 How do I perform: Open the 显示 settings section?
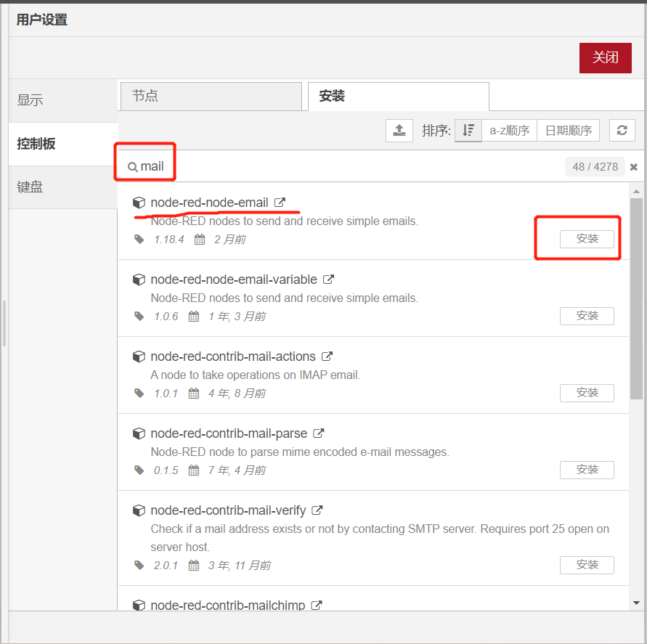point(62,100)
